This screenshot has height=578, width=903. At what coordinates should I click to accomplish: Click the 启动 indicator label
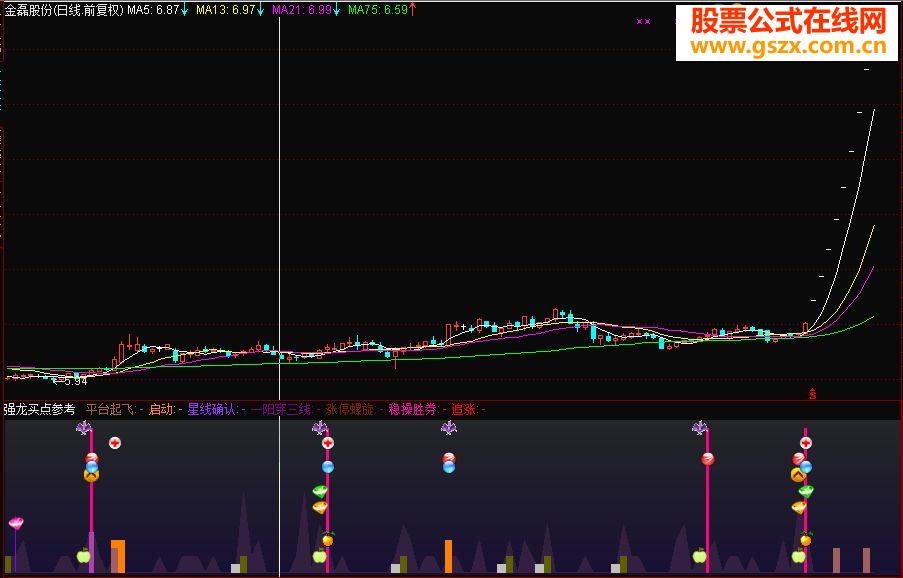point(161,409)
